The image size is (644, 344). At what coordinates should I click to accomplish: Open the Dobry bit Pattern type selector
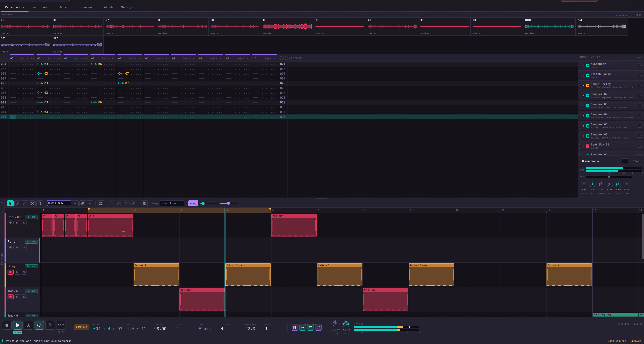coord(31,217)
